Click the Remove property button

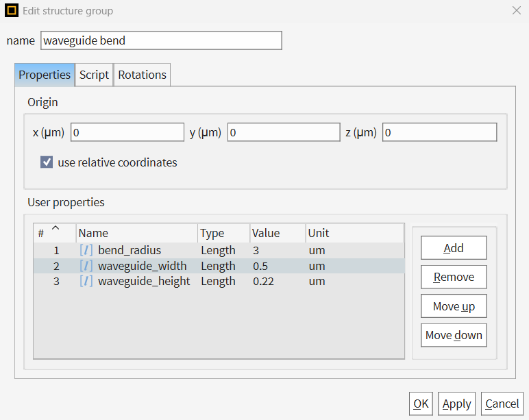pos(454,277)
